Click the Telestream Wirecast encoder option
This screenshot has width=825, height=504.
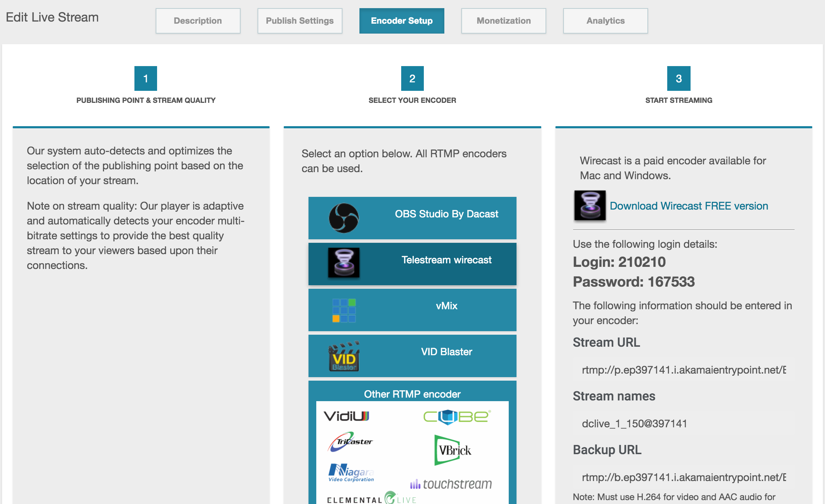pyautogui.click(x=412, y=260)
